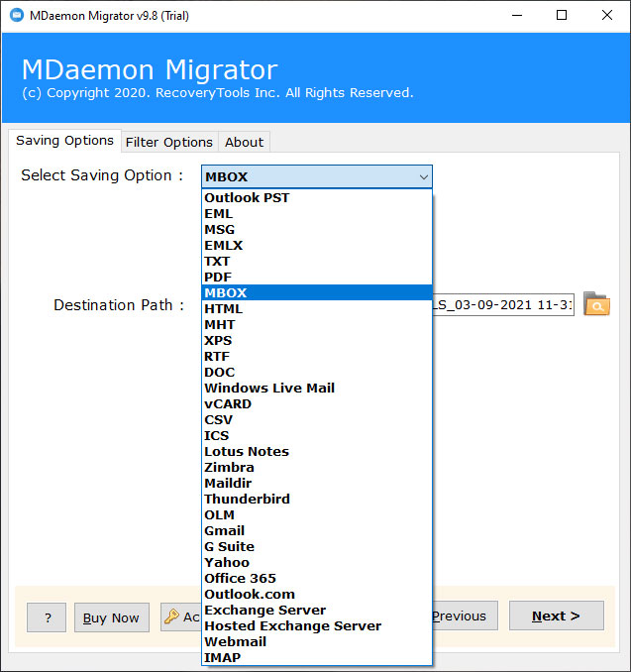Screen dimensions: 631x672
Task: Close the MDaemon Migrator window
Action: pos(606,16)
